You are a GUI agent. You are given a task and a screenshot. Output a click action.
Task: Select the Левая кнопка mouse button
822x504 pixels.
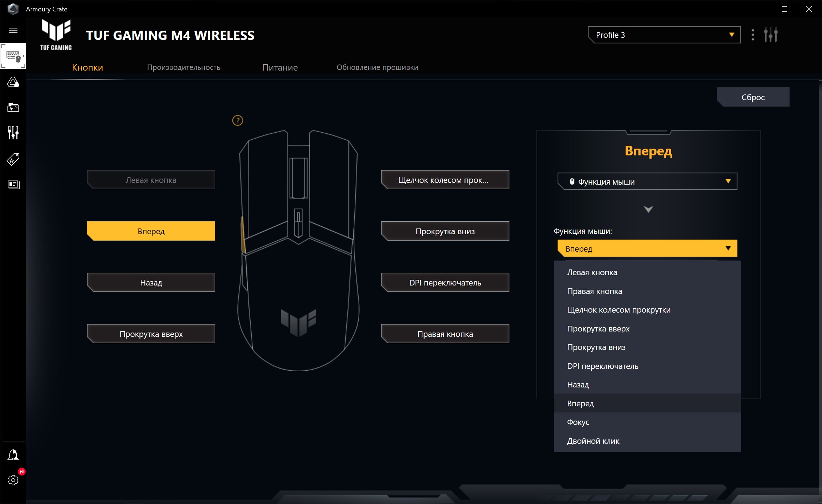click(x=151, y=180)
